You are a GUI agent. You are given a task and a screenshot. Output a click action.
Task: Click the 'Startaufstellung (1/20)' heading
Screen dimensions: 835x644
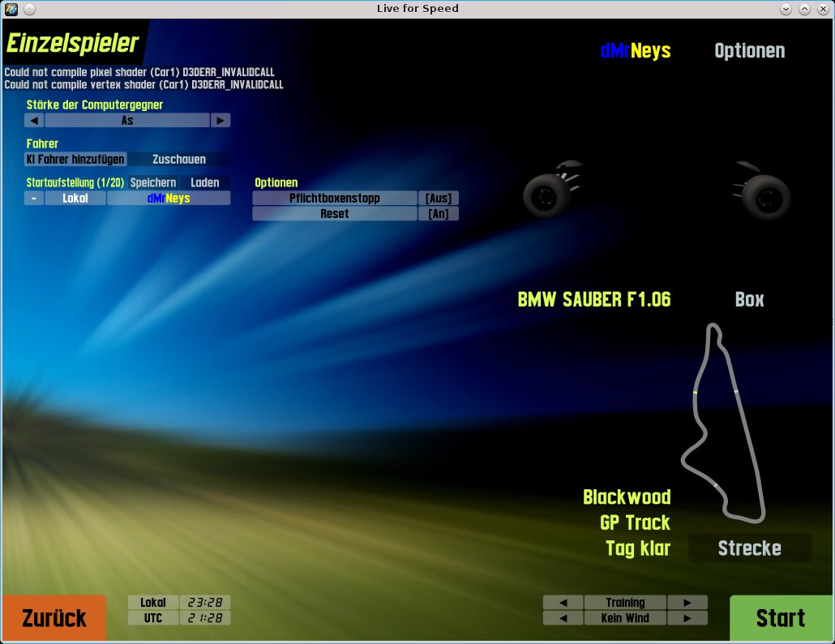point(75,182)
